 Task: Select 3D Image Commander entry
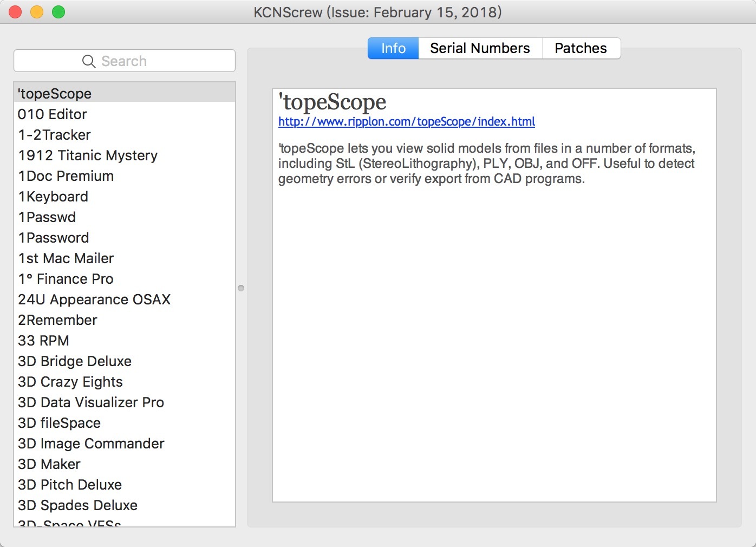tap(91, 444)
